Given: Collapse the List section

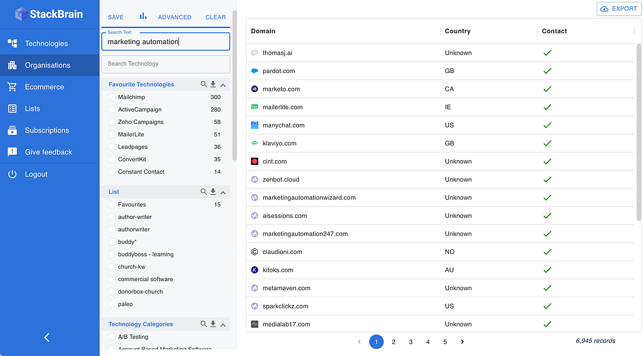Looking at the screenshot, I should point(223,192).
